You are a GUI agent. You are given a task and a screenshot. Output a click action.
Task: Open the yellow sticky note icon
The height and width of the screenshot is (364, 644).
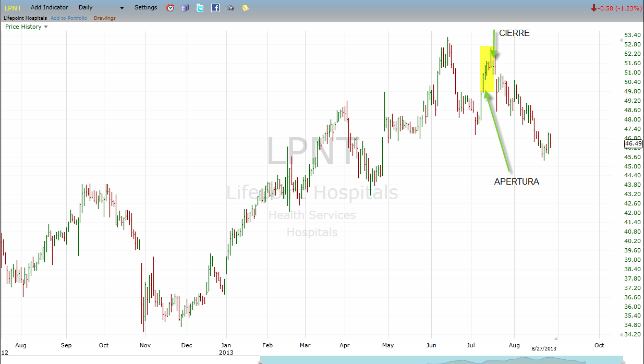(x=246, y=8)
